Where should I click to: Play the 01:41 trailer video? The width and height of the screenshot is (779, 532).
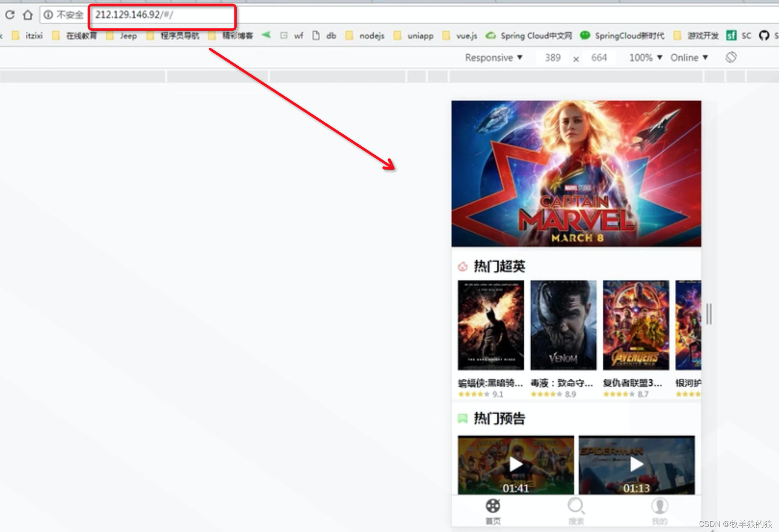coord(516,465)
